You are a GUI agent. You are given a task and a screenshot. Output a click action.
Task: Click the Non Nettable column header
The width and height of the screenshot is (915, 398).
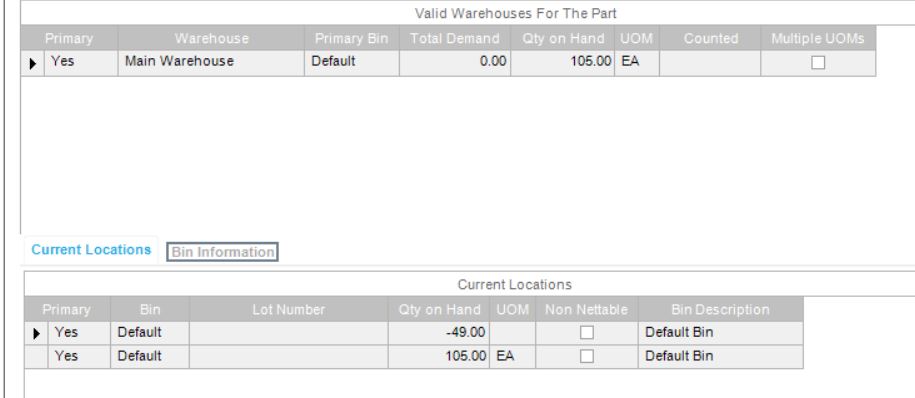pyautogui.click(x=586, y=309)
